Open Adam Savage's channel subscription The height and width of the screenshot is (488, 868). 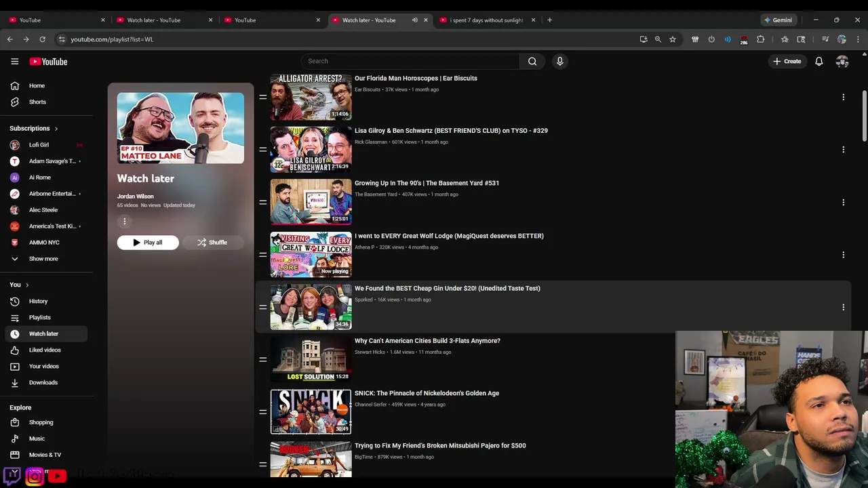pyautogui.click(x=46, y=161)
